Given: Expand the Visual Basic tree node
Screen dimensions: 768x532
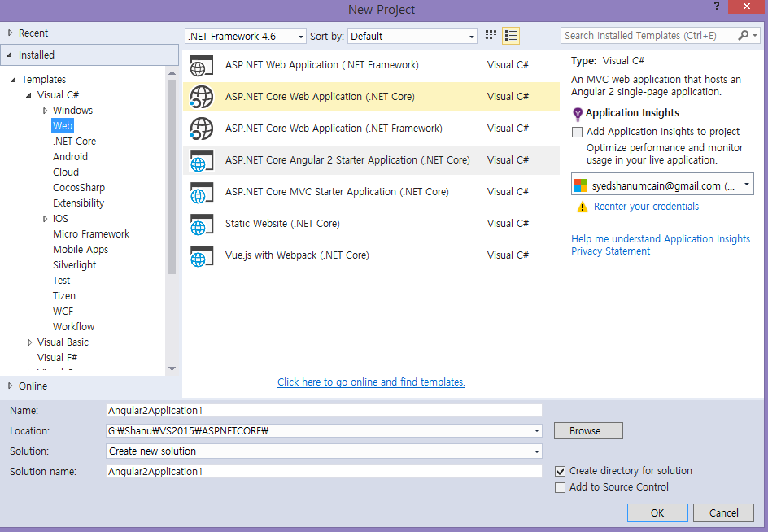Looking at the screenshot, I should pyautogui.click(x=29, y=342).
